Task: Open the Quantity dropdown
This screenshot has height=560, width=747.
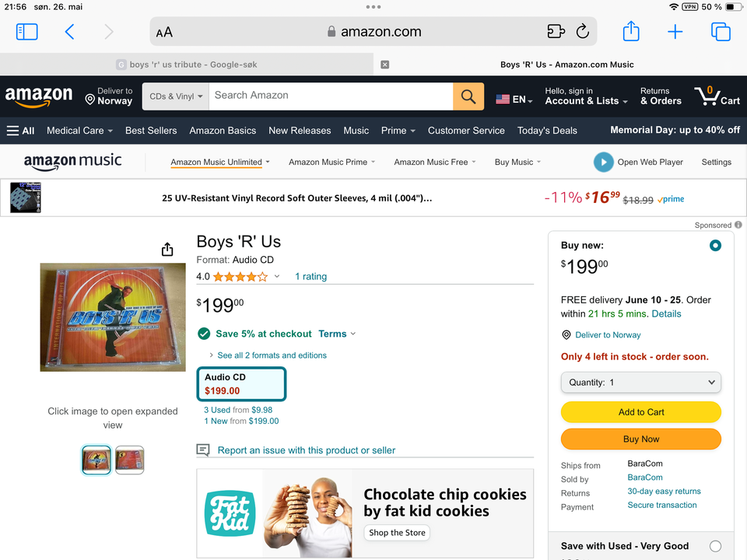Action: (640, 383)
